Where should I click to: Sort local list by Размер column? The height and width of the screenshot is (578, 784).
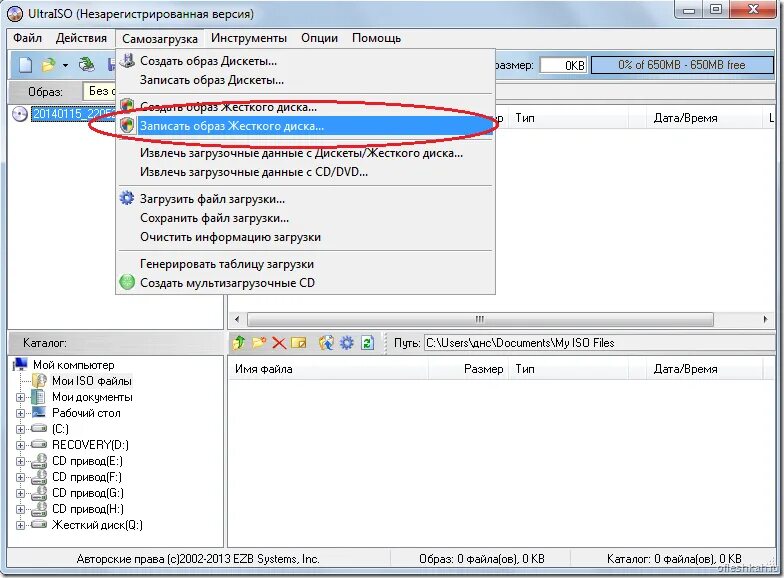coord(468,369)
